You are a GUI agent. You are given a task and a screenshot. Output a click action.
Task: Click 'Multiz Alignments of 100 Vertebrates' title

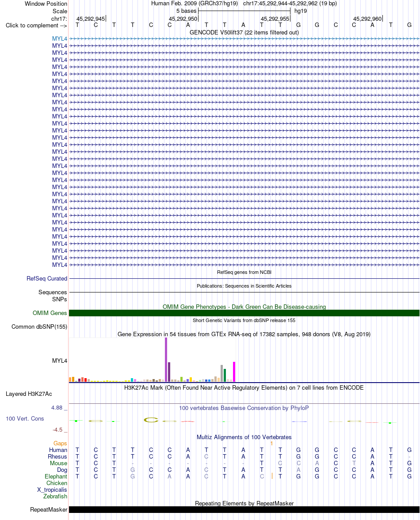click(244, 437)
